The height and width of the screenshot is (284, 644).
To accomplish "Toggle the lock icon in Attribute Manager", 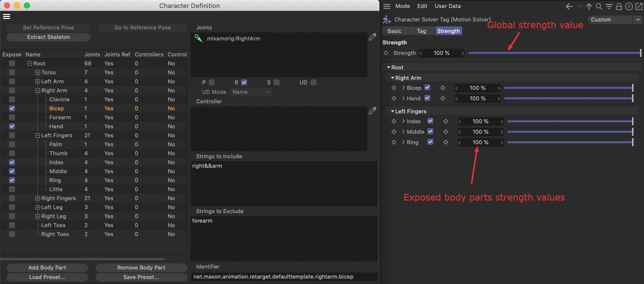I will coord(619,6).
